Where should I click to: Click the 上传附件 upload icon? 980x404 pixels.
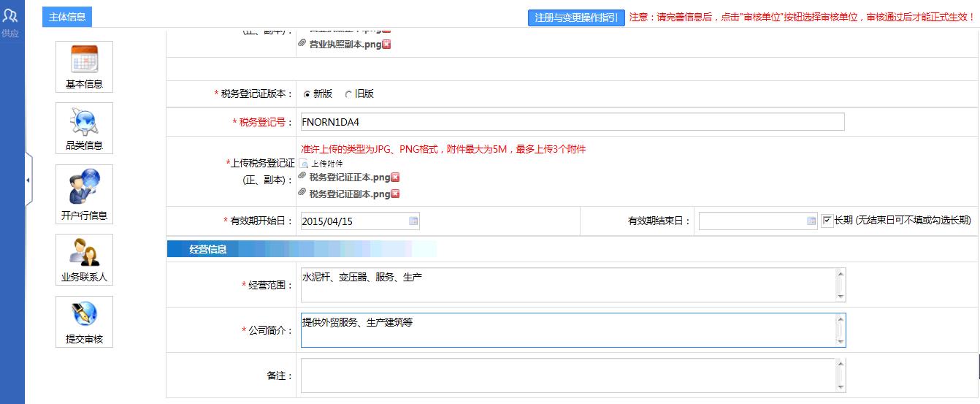(304, 164)
